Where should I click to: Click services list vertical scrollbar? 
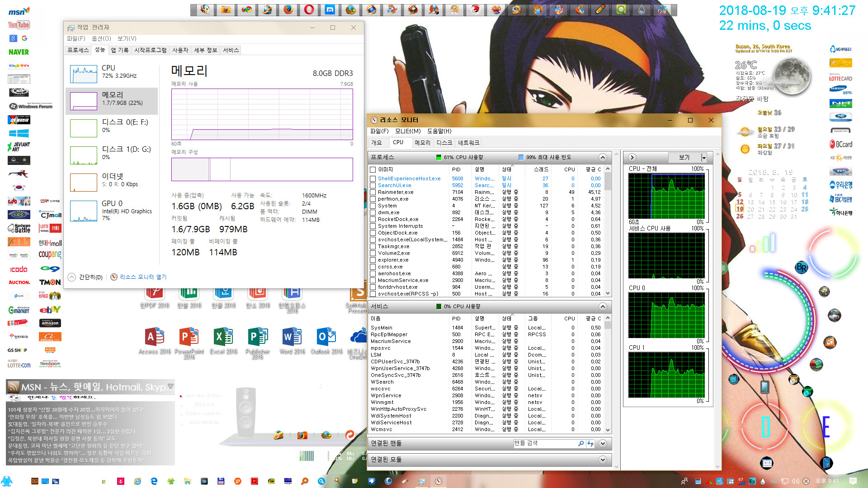click(608, 374)
